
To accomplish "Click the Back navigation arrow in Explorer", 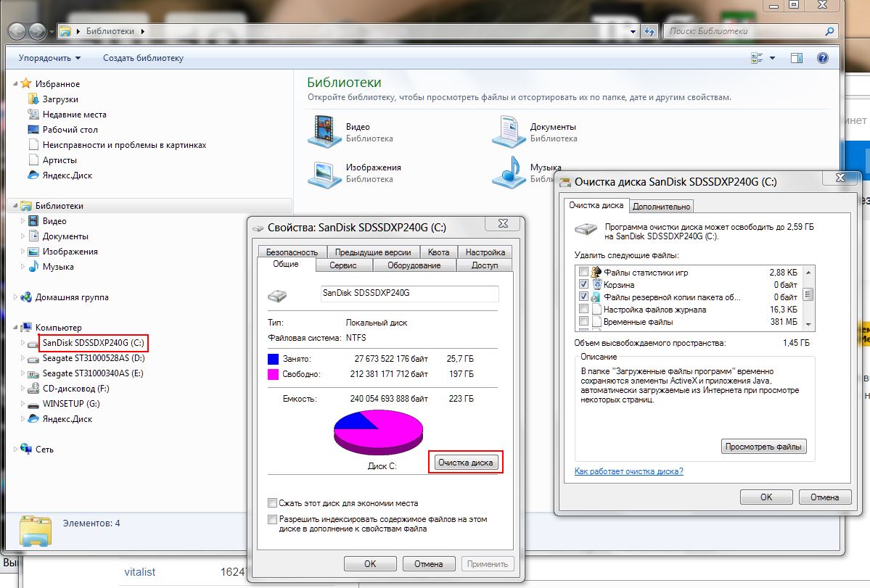I will tap(17, 32).
